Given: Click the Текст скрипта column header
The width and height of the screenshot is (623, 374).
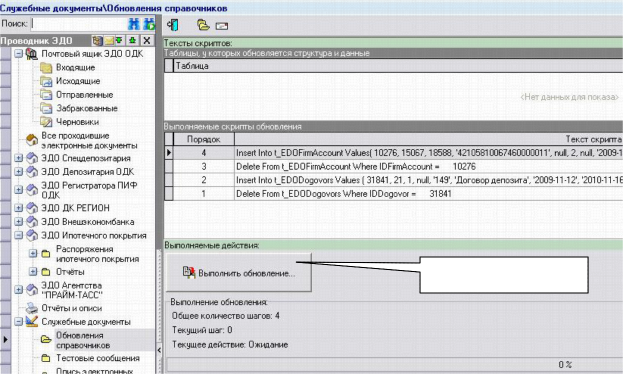Looking at the screenshot, I should (429, 139).
